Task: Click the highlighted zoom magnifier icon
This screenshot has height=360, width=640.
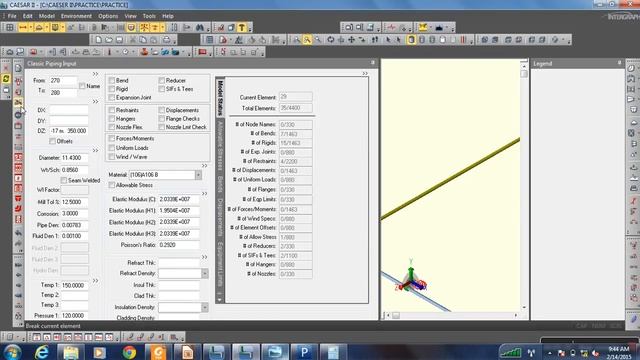Action: tap(307, 40)
